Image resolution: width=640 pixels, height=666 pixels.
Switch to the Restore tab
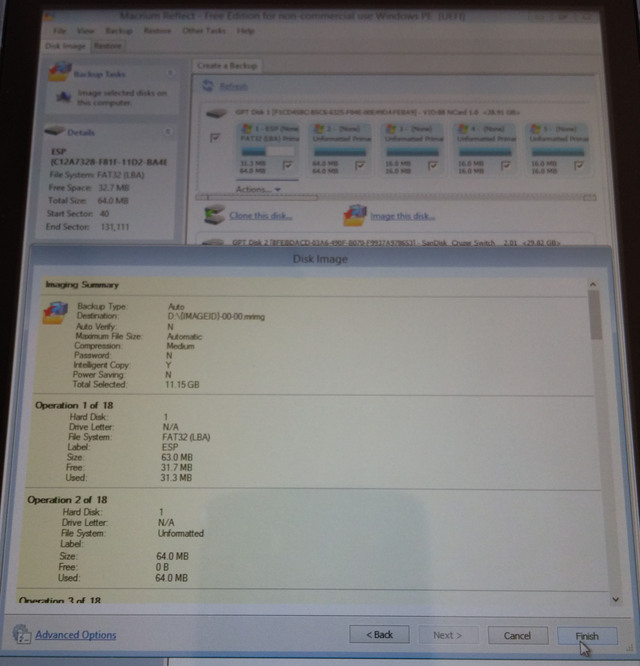point(107,46)
